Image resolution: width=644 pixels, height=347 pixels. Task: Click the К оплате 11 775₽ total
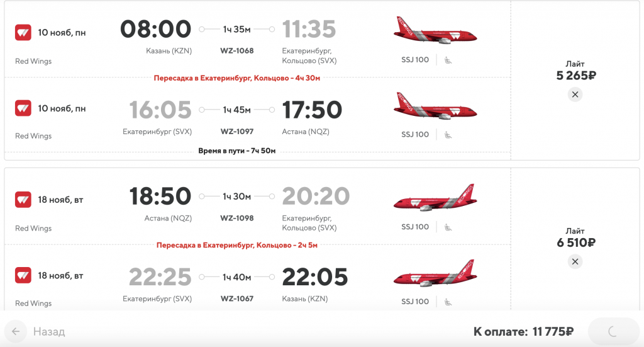(x=523, y=331)
